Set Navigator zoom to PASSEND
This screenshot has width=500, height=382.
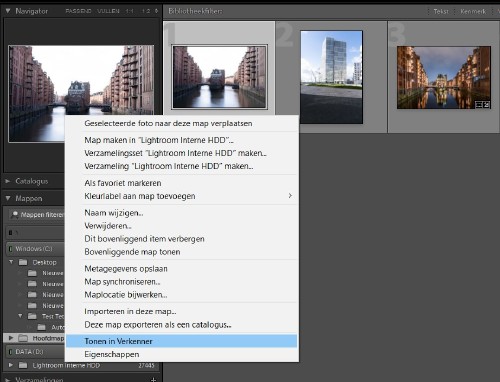pos(78,11)
